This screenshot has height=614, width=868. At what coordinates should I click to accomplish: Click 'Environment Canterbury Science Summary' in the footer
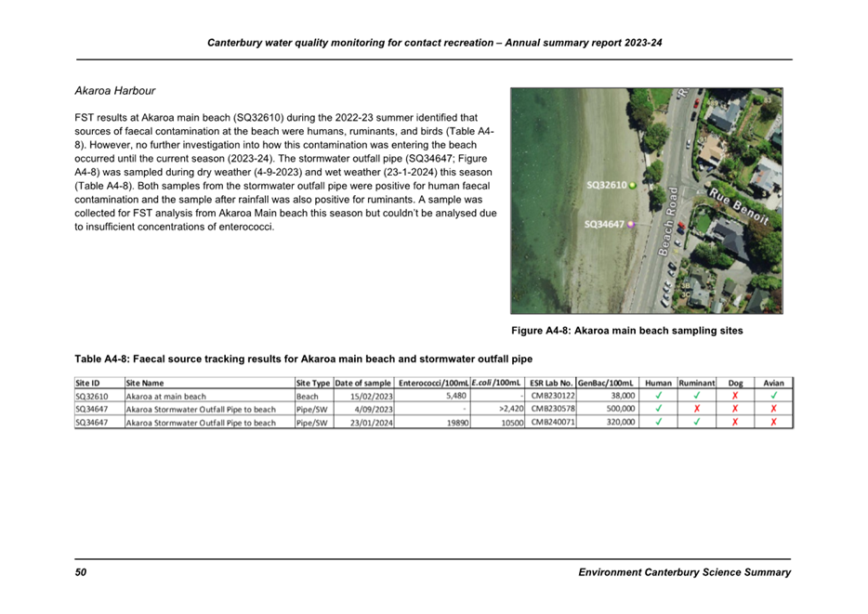685,572
